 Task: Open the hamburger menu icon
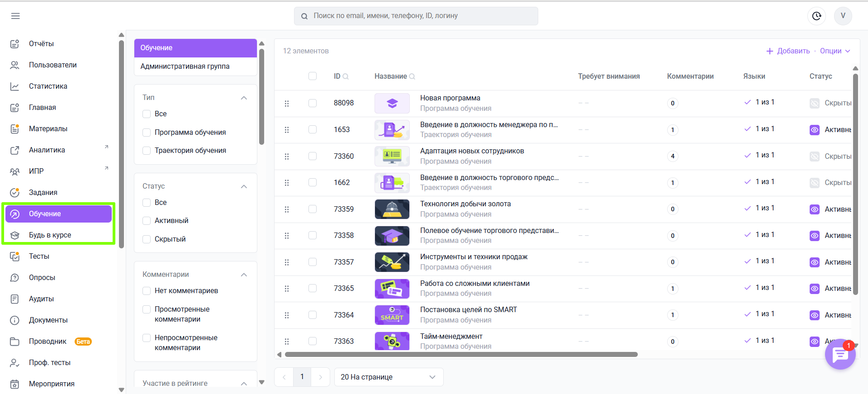pyautogui.click(x=15, y=16)
